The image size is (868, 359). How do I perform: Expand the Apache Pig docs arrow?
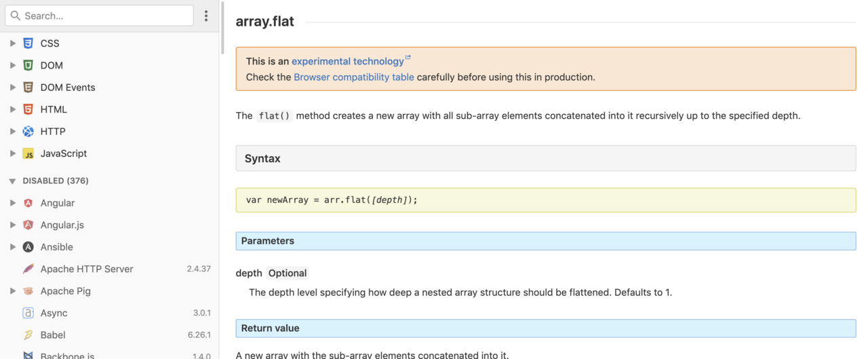point(12,291)
